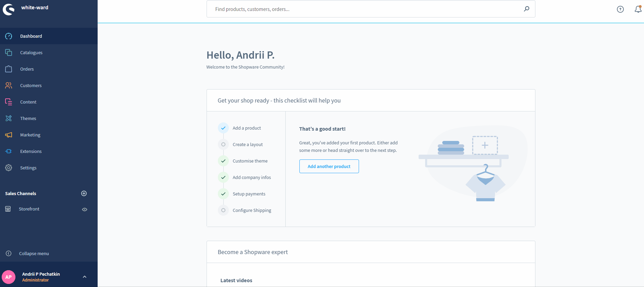This screenshot has height=287, width=644.
Task: Click the white-ward shop name
Action: (35, 7)
